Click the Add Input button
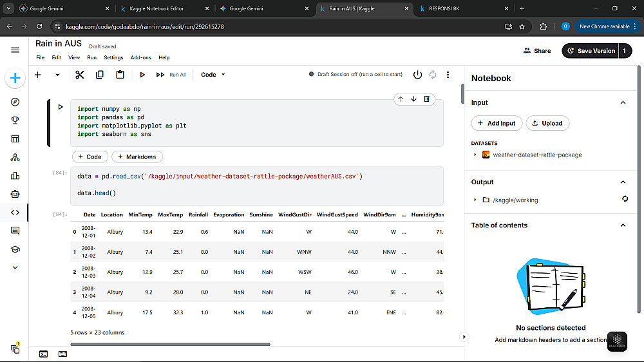The image size is (644, 362). coord(496,123)
